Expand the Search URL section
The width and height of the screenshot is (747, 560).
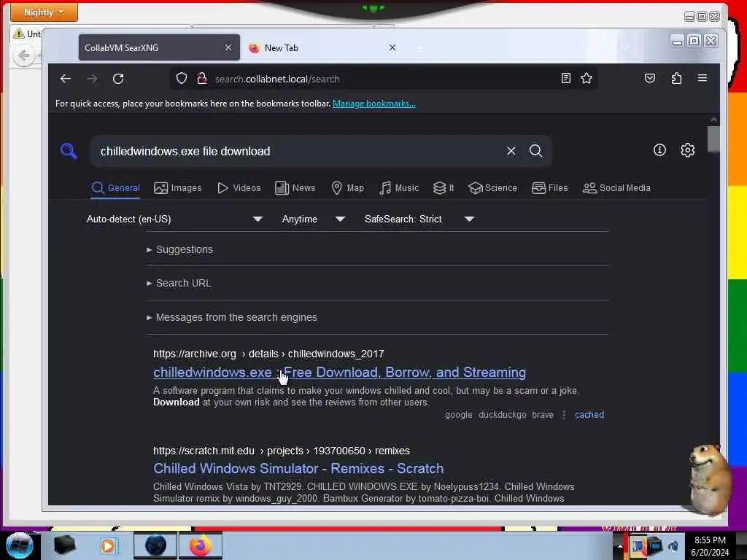[179, 283]
